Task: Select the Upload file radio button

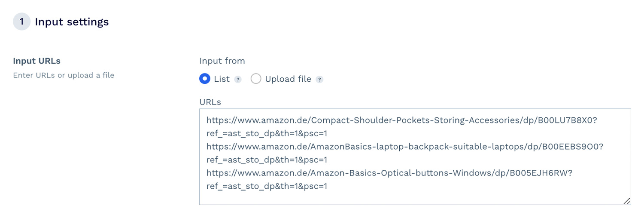Action: 256,79
